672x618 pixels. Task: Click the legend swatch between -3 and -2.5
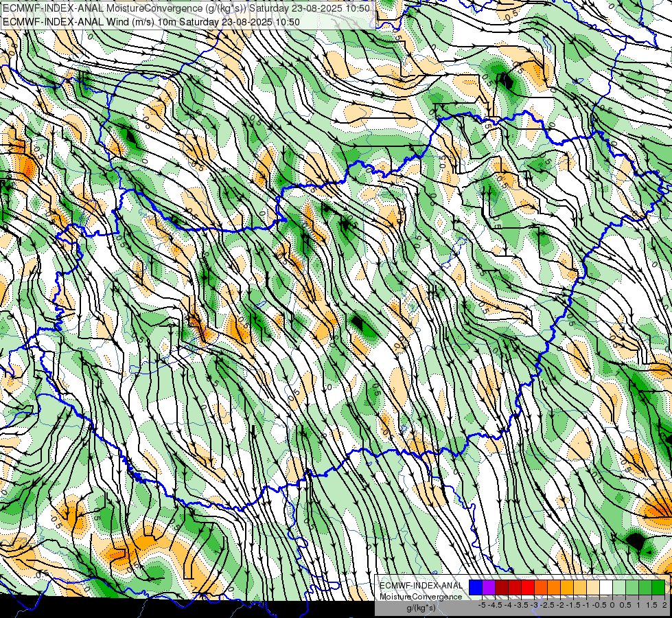click(x=541, y=588)
